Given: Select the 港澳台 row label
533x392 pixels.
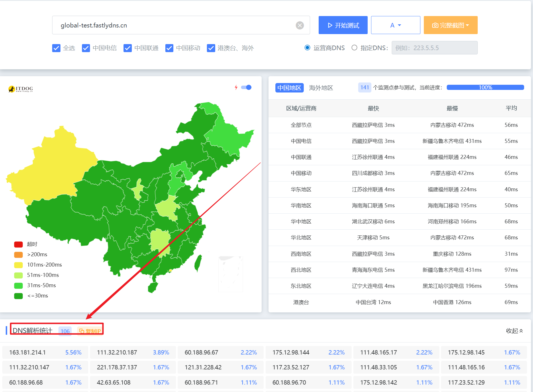Looking at the screenshot, I should (x=301, y=302).
